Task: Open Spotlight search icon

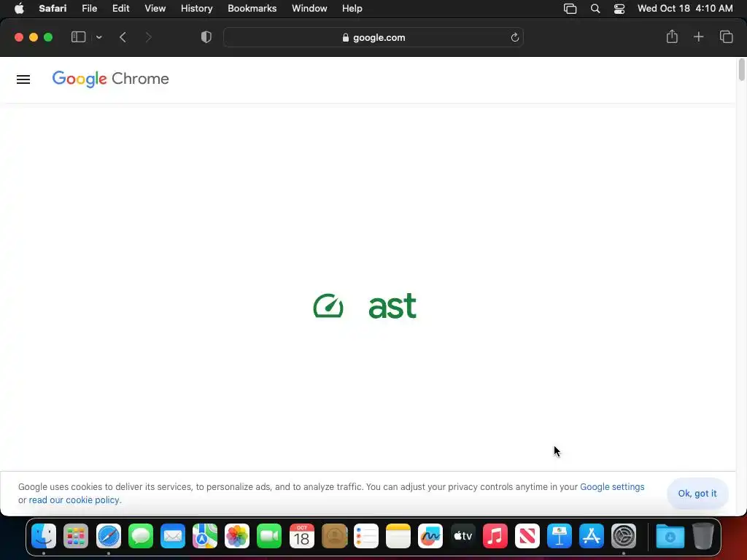Action: (x=595, y=9)
